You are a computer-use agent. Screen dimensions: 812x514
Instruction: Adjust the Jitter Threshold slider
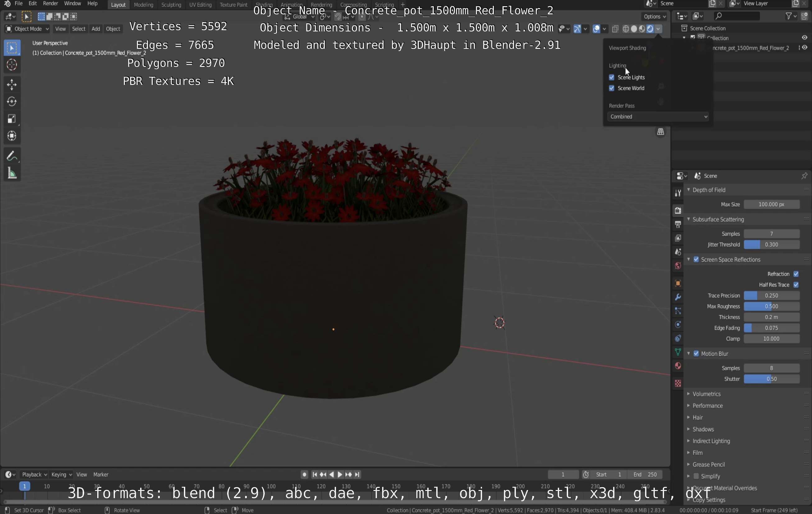(x=772, y=245)
